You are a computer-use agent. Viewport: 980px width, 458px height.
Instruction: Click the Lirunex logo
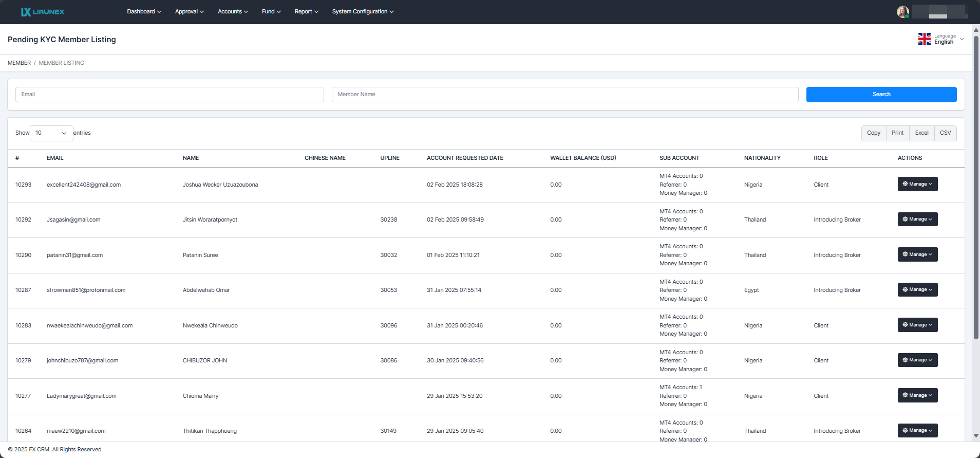pos(43,12)
